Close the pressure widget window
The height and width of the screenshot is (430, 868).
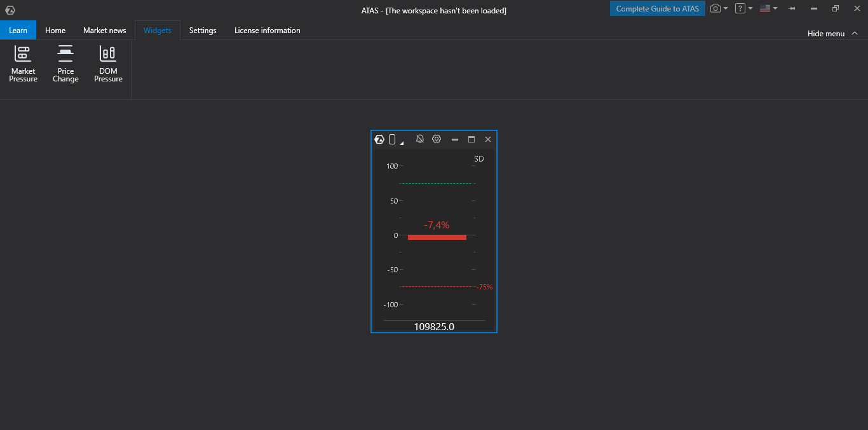488,139
